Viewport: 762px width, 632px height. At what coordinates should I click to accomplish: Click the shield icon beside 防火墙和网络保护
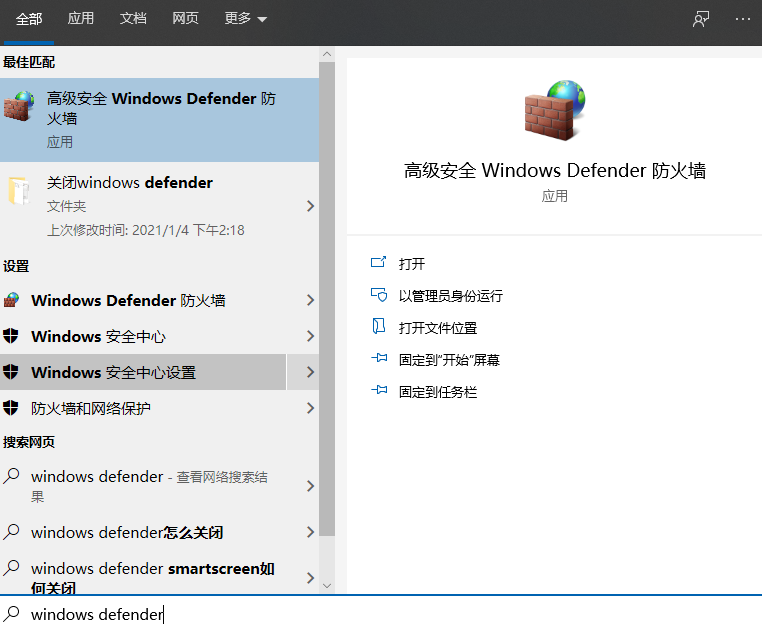12,409
